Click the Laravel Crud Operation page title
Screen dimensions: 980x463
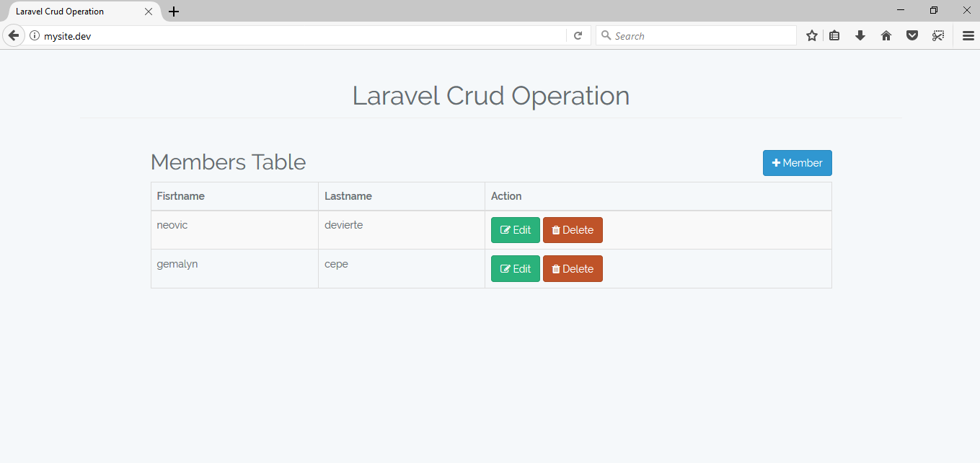point(490,96)
